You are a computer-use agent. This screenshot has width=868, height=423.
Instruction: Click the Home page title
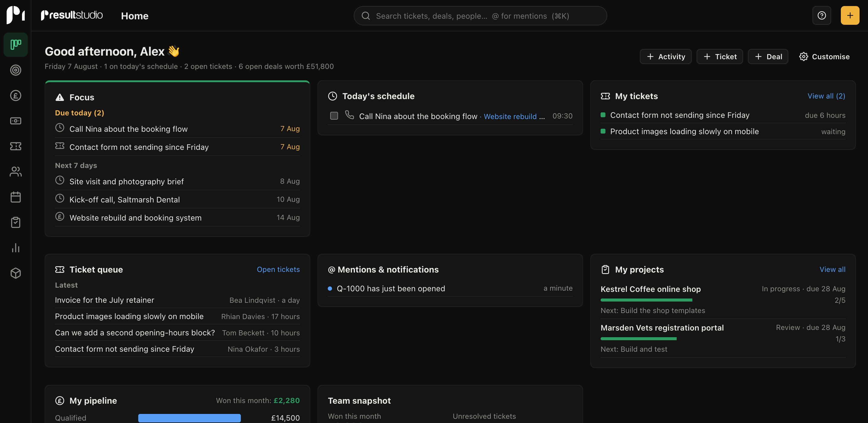pyautogui.click(x=134, y=16)
